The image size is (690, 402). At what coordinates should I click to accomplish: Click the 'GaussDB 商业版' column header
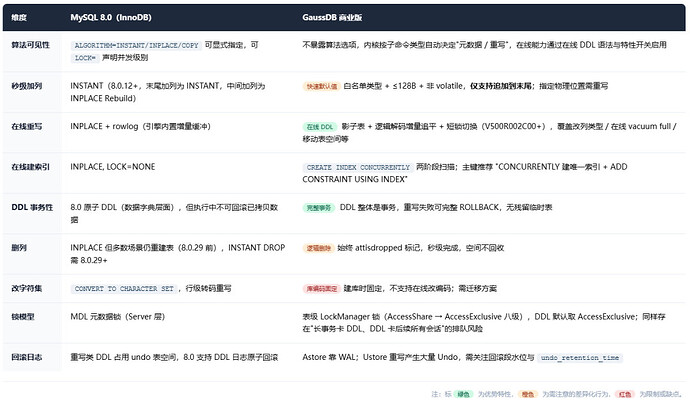(332, 18)
